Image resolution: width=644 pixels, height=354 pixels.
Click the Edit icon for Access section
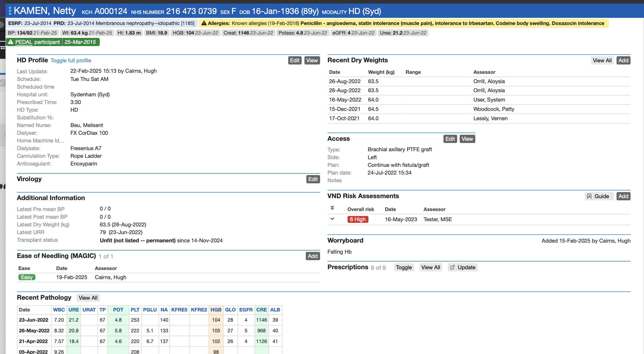(450, 139)
